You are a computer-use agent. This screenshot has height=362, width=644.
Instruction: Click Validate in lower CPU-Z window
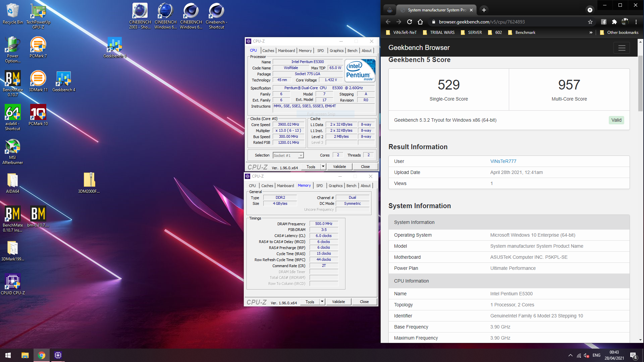point(338,302)
